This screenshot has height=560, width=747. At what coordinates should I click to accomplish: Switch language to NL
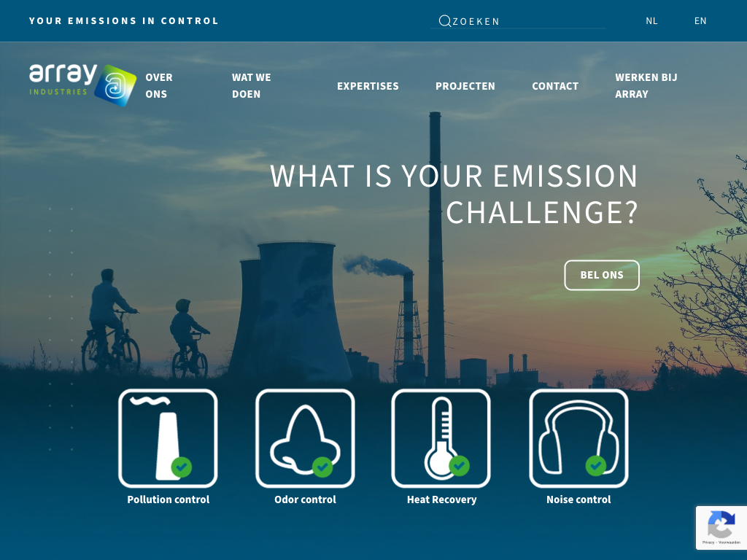click(x=651, y=21)
